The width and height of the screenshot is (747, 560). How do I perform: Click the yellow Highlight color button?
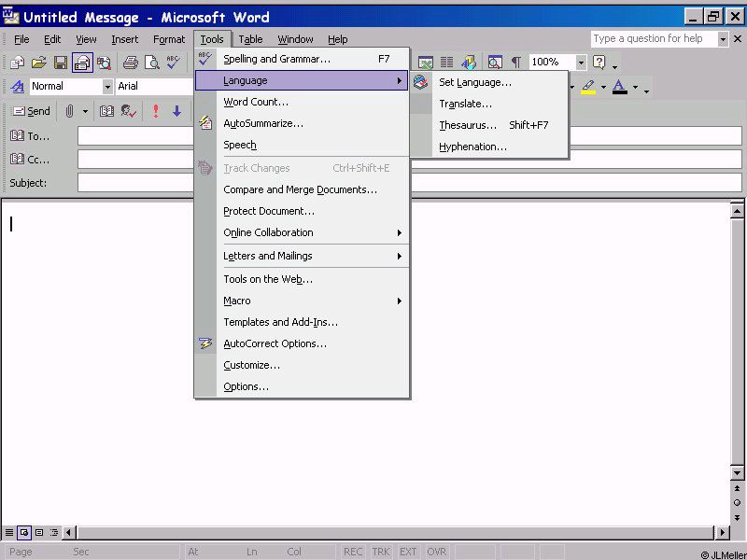pos(587,87)
